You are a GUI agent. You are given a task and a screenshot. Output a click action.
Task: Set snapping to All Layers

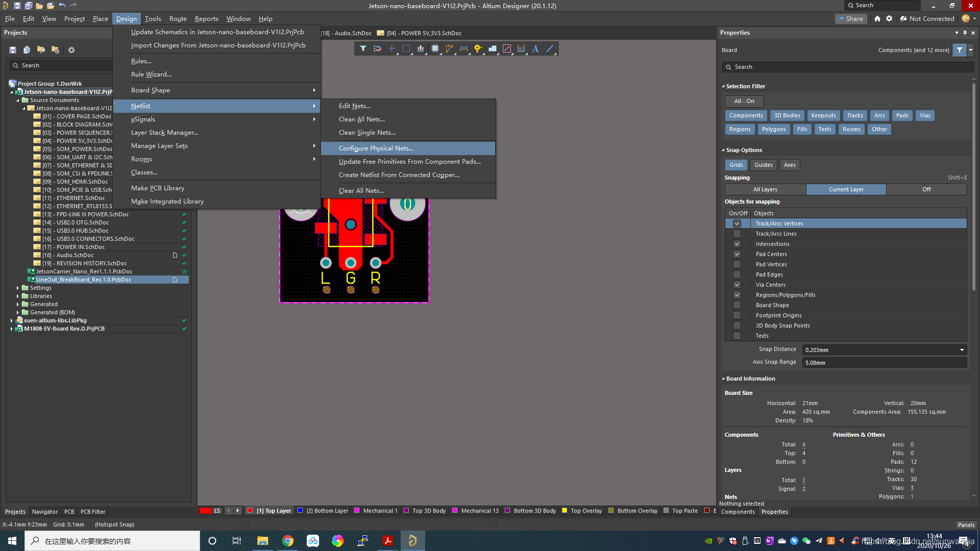[x=765, y=190]
